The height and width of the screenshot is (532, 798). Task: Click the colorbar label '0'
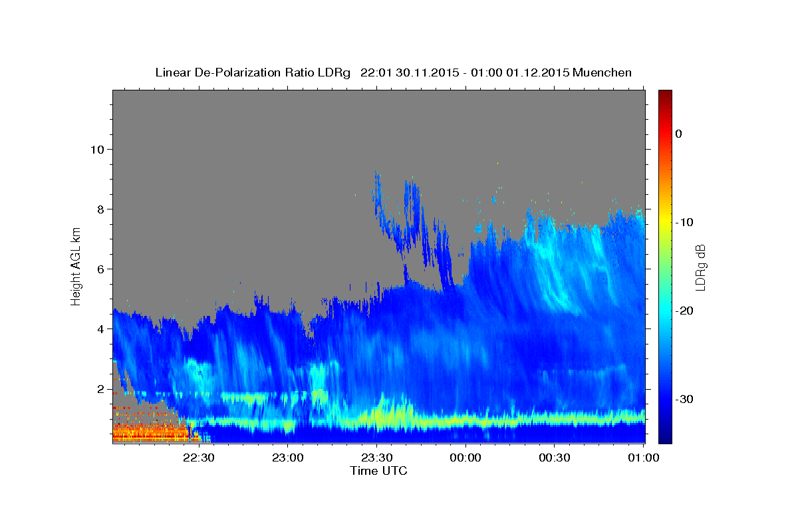coord(679,134)
